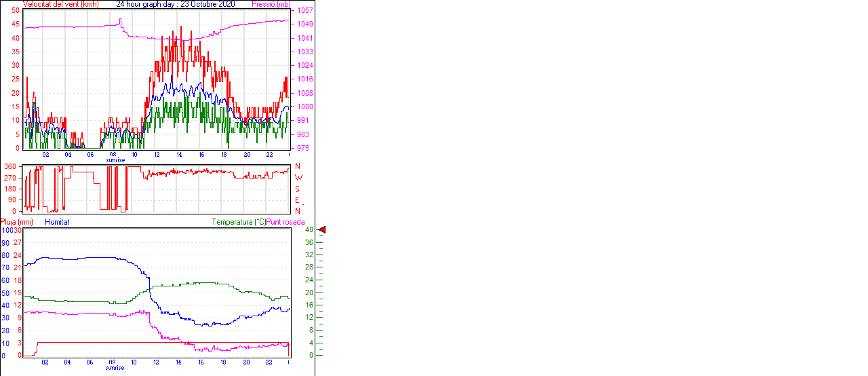This screenshot has height=376, width=868.
Task: Click the 1057 pressure axis value
Action: pyautogui.click(x=304, y=11)
